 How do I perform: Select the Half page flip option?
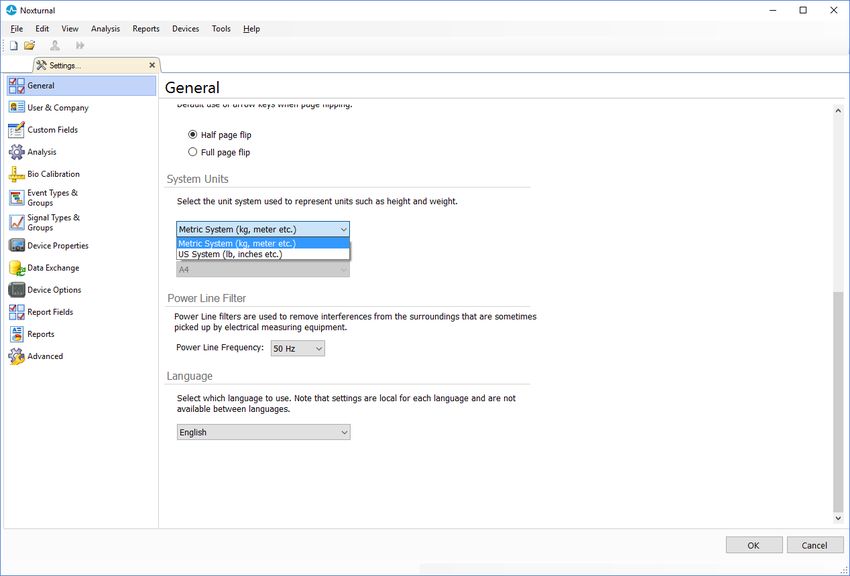(x=192, y=134)
